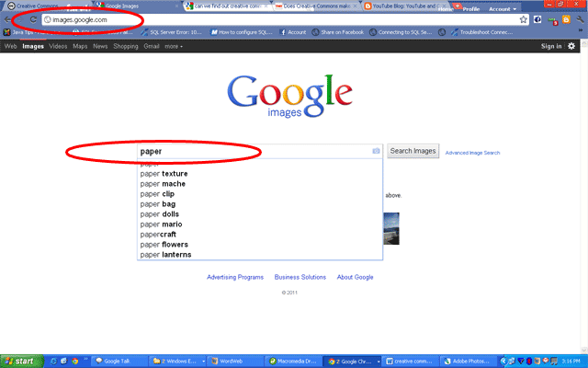Screen dimensions: 588x368
Task: Click the small photo thumbnail beside suggestions
Action: (x=391, y=229)
